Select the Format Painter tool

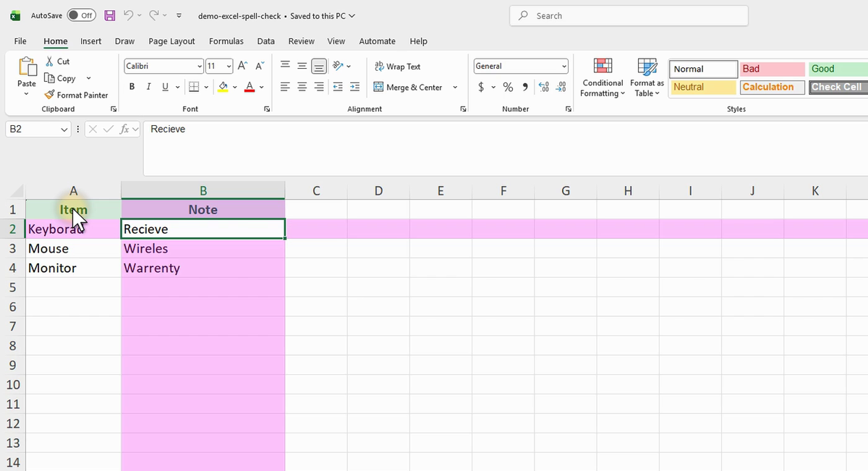tap(76, 95)
